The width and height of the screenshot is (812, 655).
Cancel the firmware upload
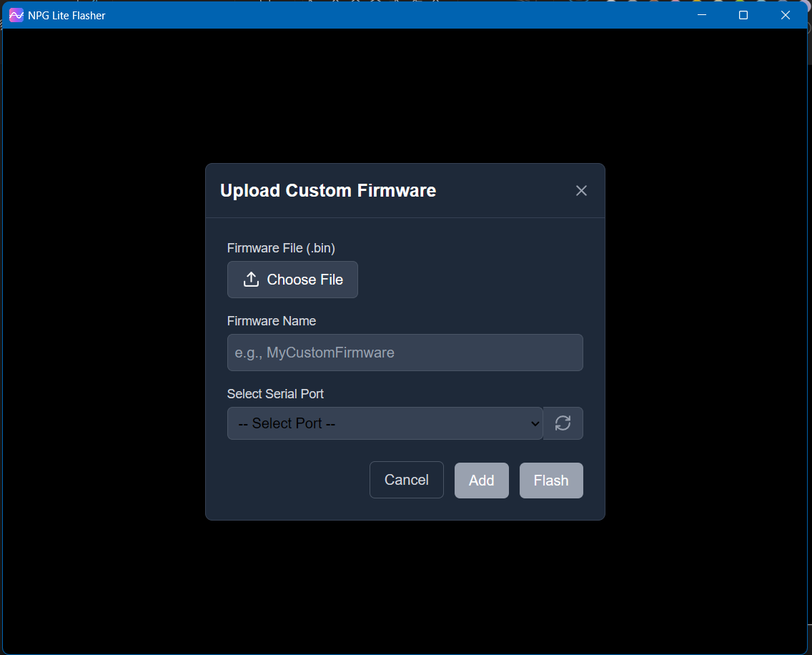(x=406, y=480)
